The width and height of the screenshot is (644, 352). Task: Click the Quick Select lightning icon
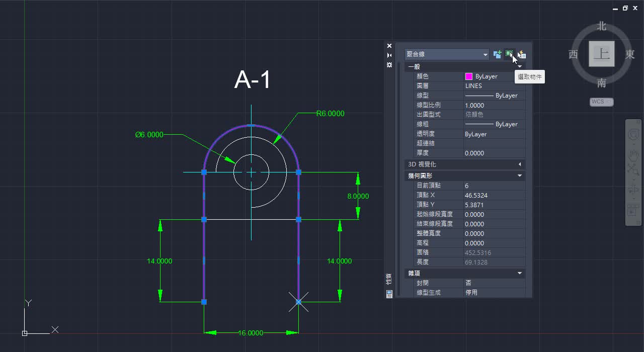point(522,54)
